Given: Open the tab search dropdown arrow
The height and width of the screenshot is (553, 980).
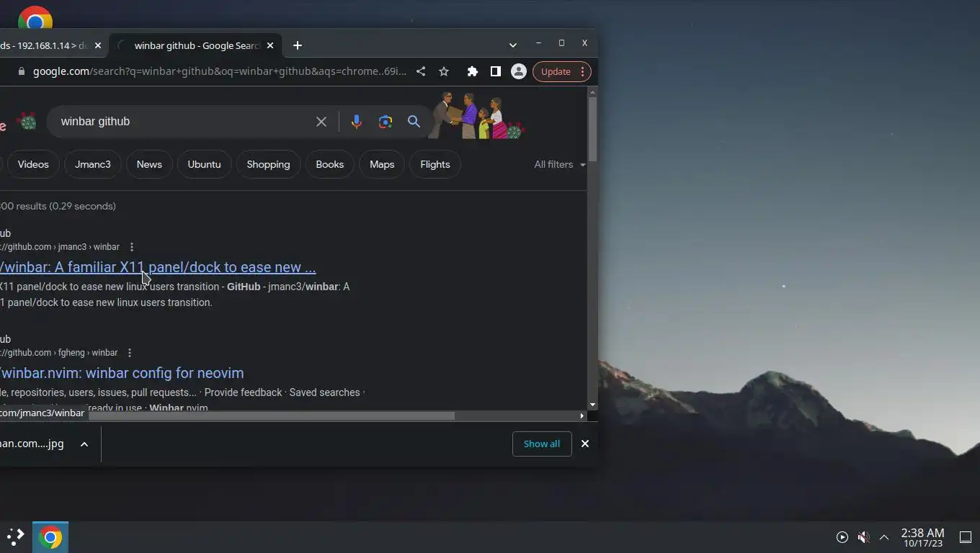Looking at the screenshot, I should [512, 45].
